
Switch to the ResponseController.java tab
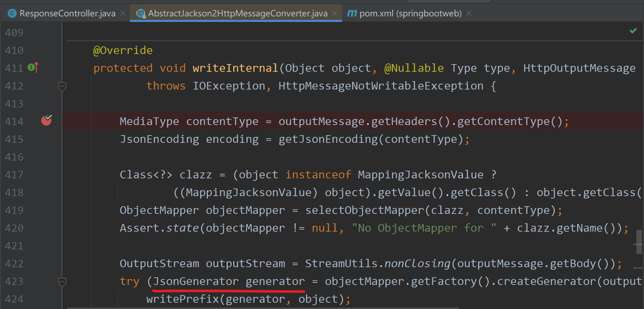click(x=67, y=14)
